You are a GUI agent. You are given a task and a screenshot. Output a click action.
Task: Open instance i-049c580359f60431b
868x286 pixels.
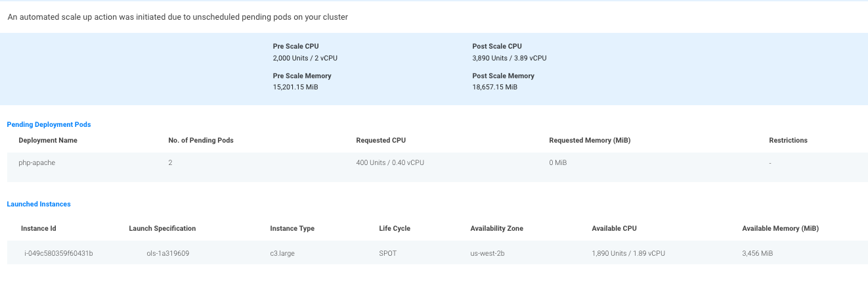click(x=58, y=253)
